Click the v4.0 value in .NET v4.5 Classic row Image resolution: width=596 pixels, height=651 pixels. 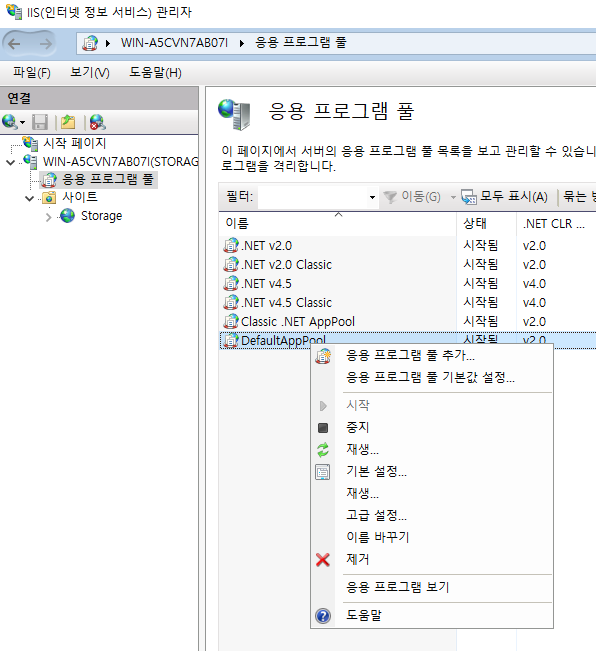(534, 303)
